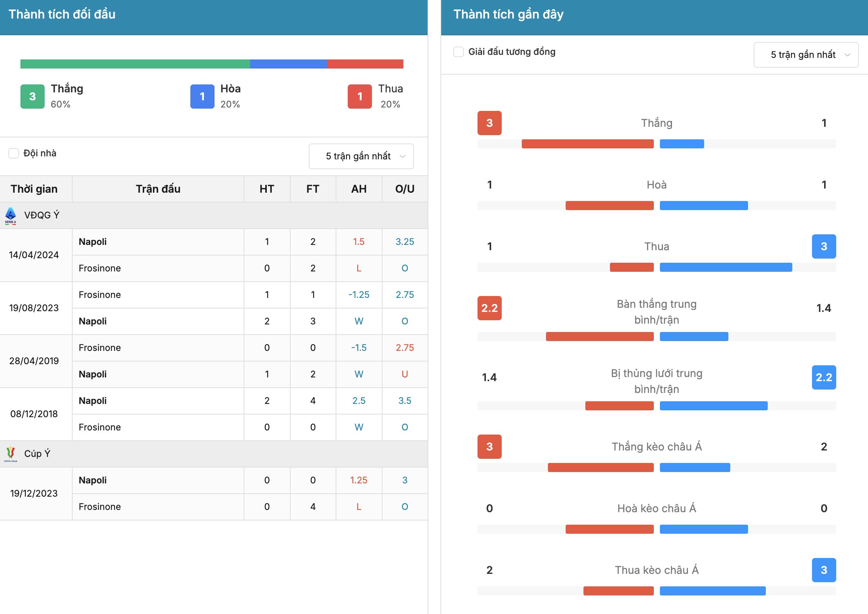The image size is (868, 614).
Task: Click the green segment of win ratio bar
Action: 135,64
